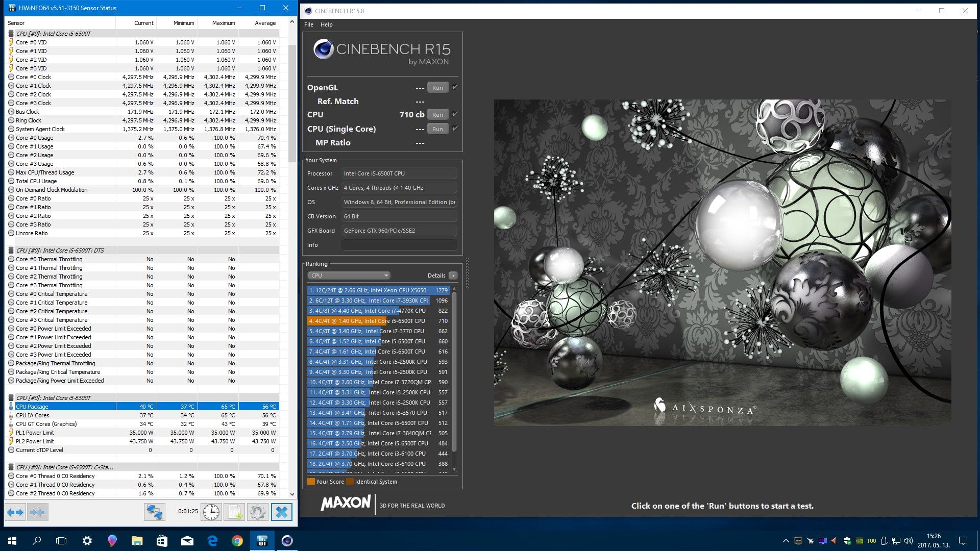
Task: Click the sensor list scroll up arrow
Action: pyautogui.click(x=292, y=22)
